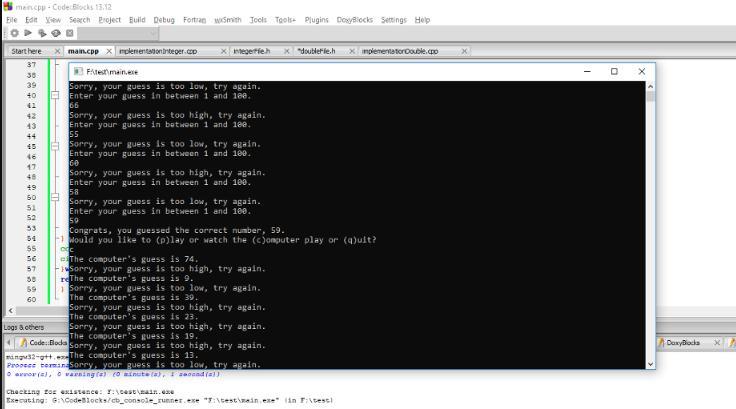Close the *doubleFile.h tab
This screenshot has height=409, width=736.
[352, 51]
